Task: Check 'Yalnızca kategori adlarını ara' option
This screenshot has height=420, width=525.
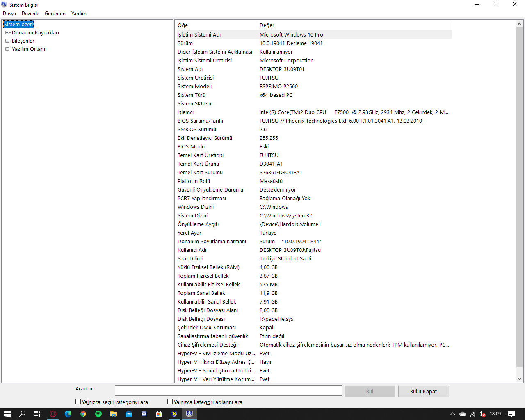Action: click(170, 402)
